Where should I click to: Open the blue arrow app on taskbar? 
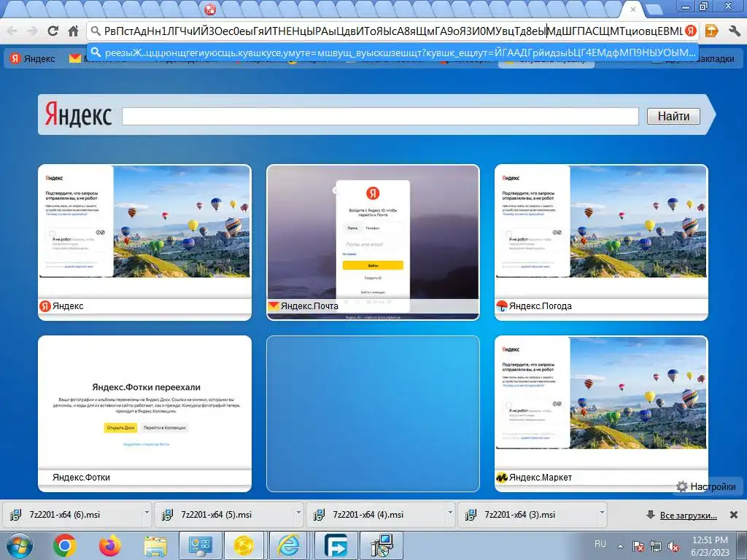pos(336,545)
